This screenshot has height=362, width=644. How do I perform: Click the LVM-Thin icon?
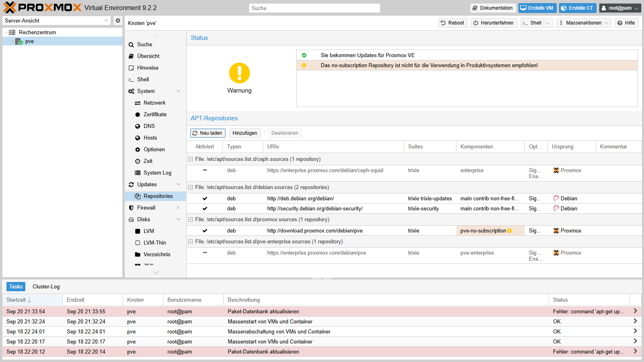[x=138, y=243]
